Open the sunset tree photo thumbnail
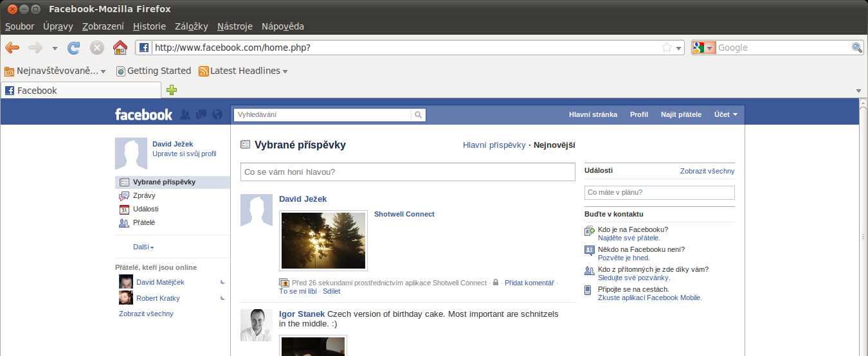Viewport: 868px width, 356px height. pyautogui.click(x=323, y=240)
